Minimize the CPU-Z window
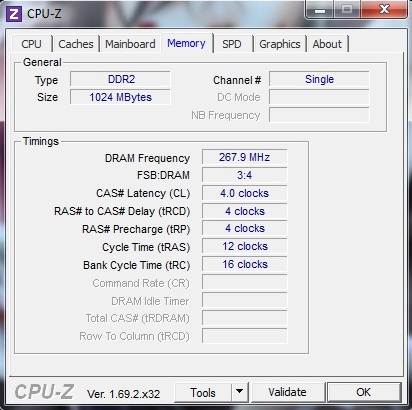 pyautogui.click(x=320, y=9)
